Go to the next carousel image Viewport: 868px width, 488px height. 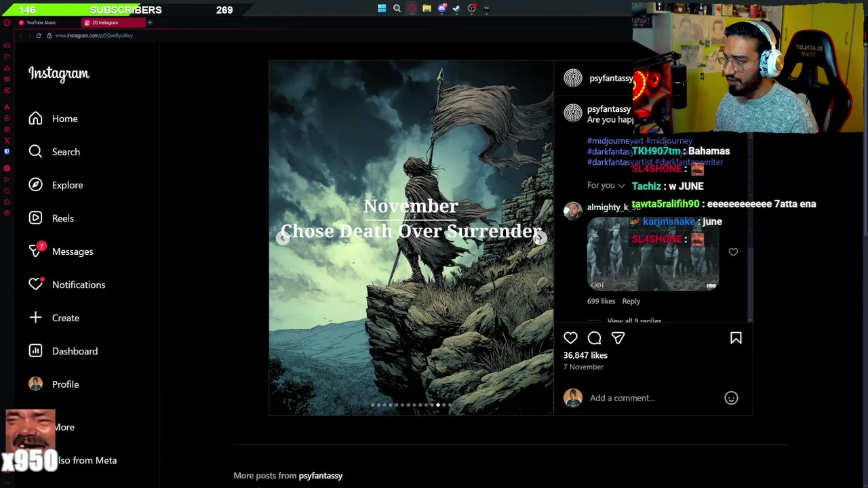coord(539,237)
